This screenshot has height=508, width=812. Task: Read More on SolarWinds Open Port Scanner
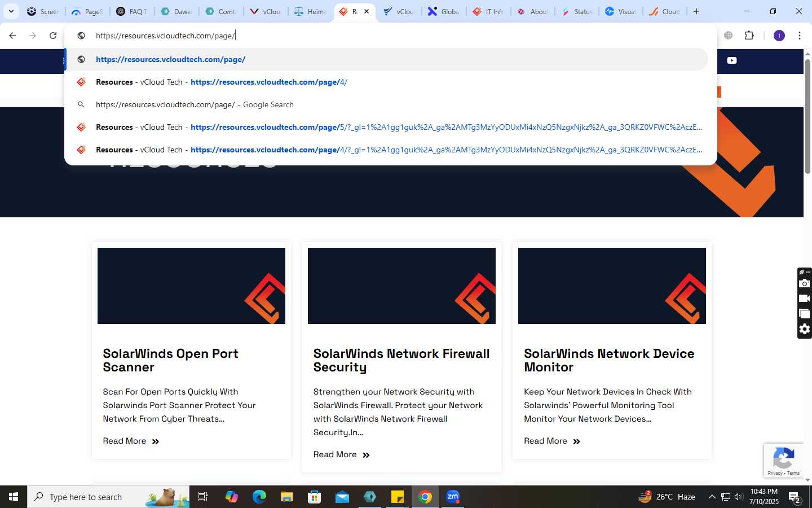tap(131, 441)
